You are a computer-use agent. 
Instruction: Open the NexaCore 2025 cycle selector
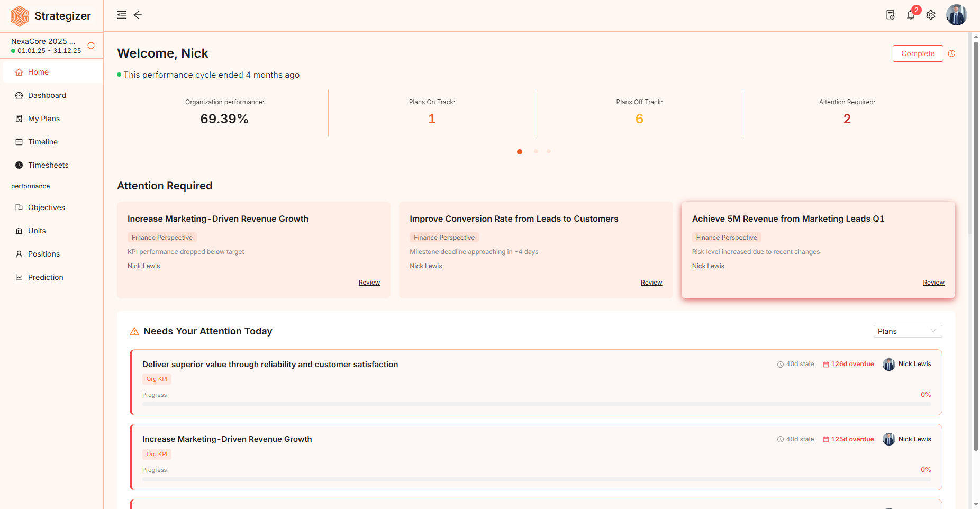[x=47, y=46]
